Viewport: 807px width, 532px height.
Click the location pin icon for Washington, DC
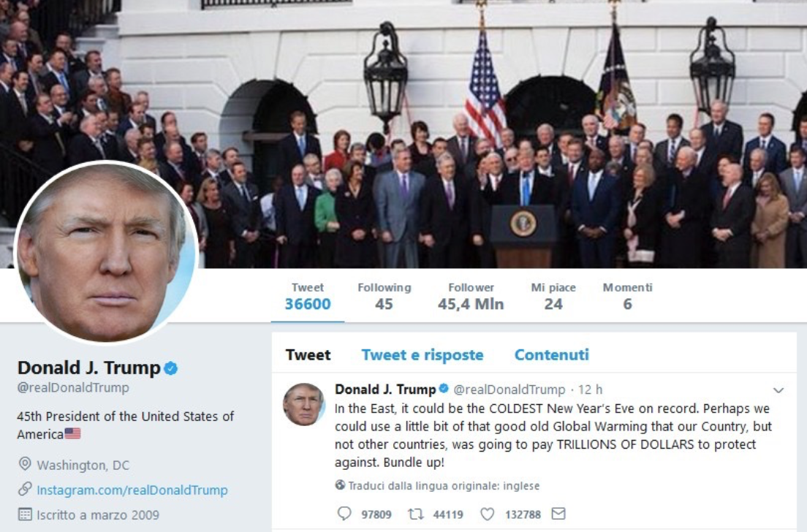25,464
